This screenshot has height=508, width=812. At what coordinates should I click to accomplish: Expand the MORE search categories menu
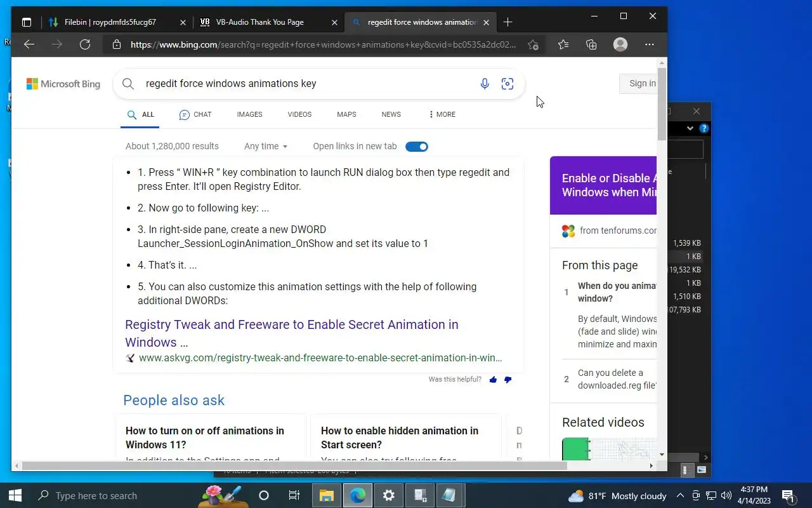coord(442,114)
